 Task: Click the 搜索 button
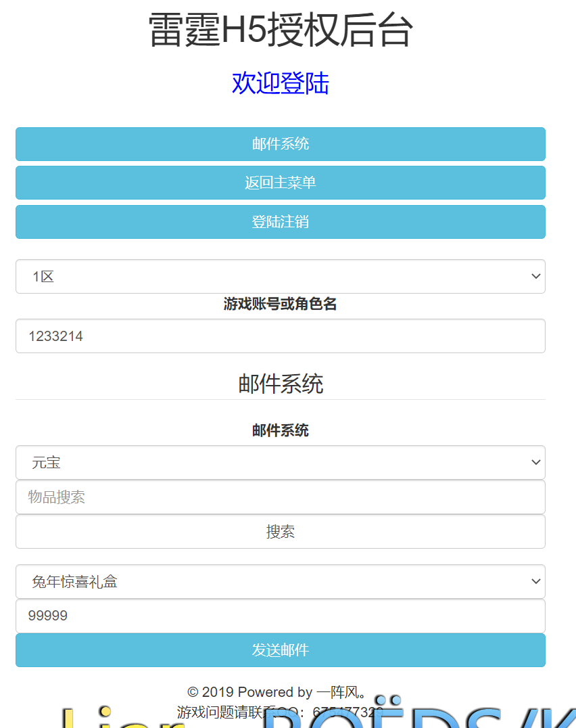pyautogui.click(x=280, y=532)
